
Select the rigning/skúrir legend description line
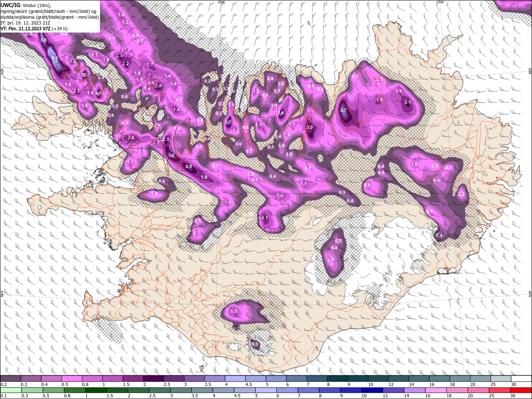pyautogui.click(x=49, y=11)
